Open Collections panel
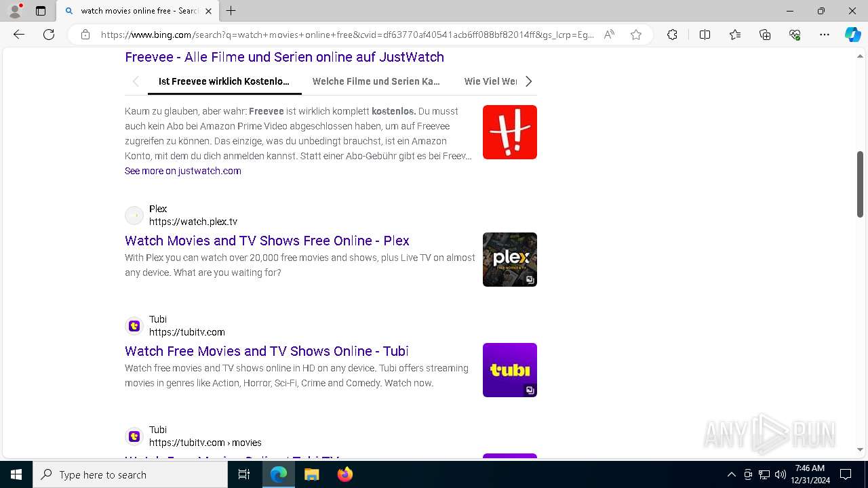868x488 pixels. click(x=765, y=35)
